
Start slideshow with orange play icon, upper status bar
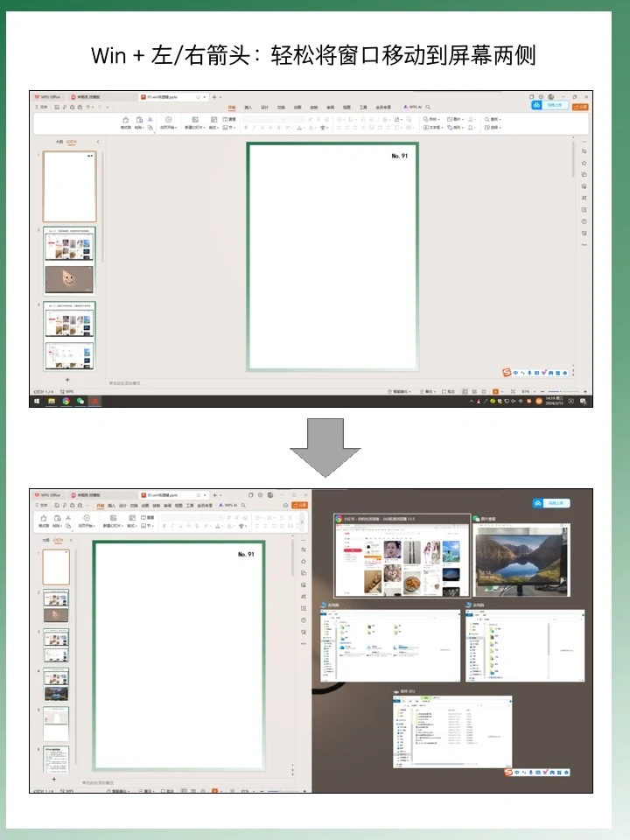[495, 392]
